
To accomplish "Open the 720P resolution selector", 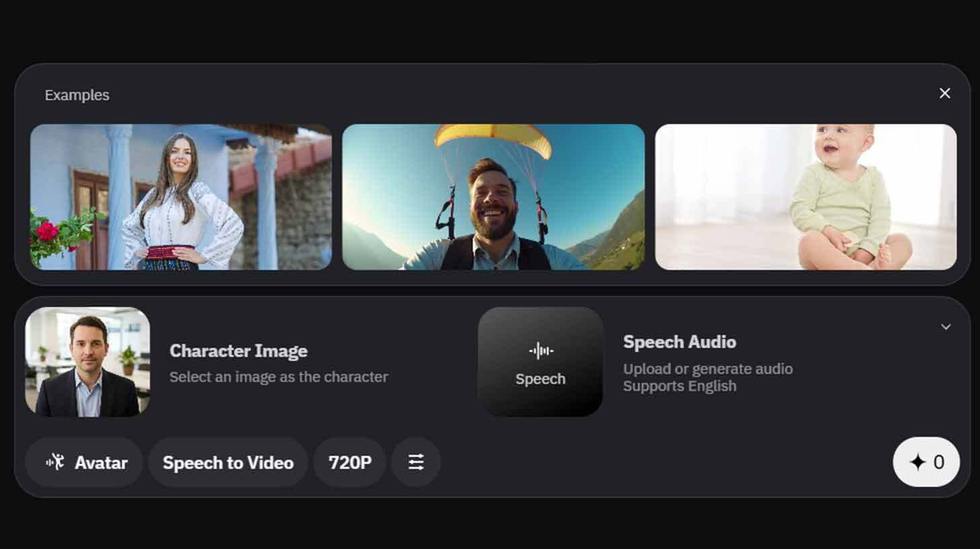I will tap(349, 462).
